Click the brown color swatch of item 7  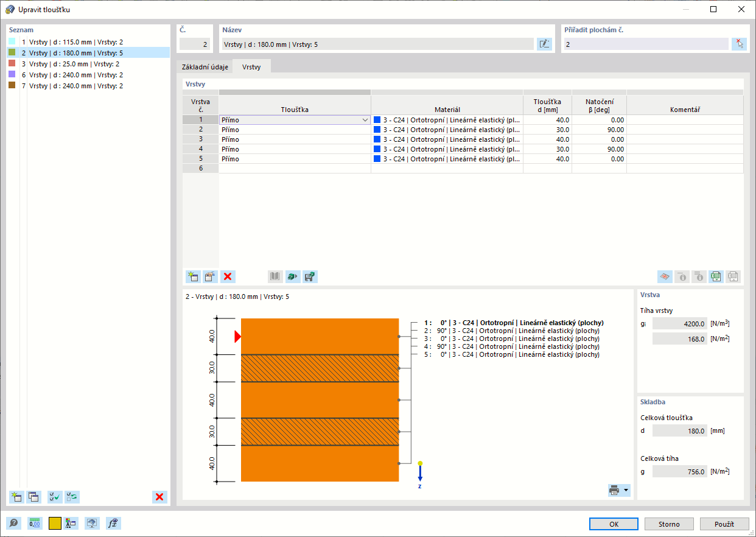12,86
